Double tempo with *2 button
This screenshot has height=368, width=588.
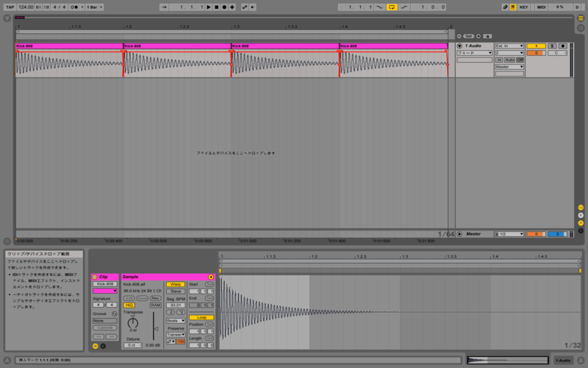point(181,312)
